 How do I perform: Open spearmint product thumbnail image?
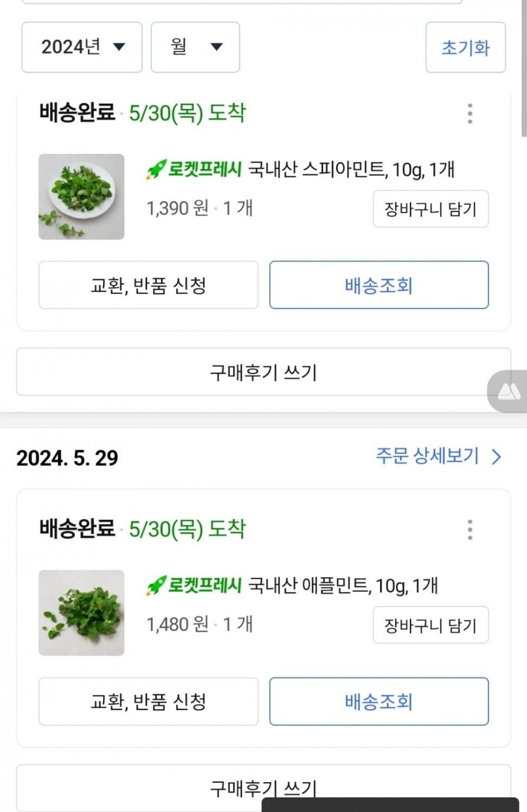81,197
